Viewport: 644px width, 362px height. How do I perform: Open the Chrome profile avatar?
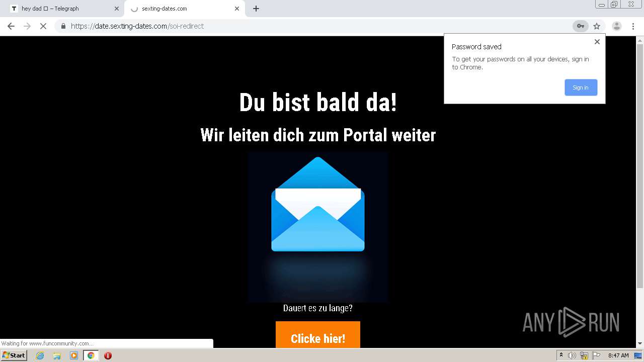click(x=616, y=26)
